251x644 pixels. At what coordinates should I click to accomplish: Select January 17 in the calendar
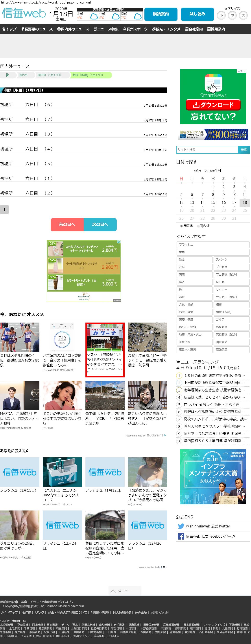click(x=234, y=202)
